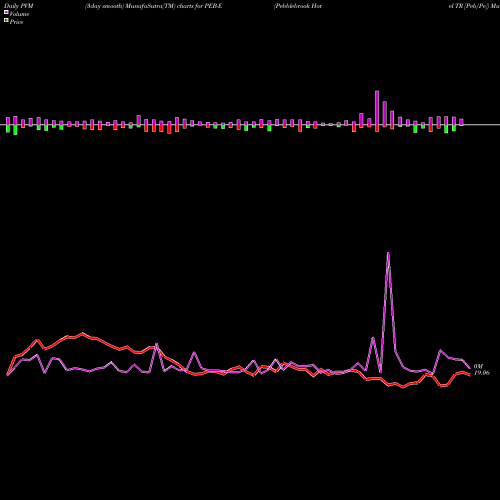The width and height of the screenshot is (500, 500).
Task: Click the 19.06 price value label
Action: pos(482,373)
